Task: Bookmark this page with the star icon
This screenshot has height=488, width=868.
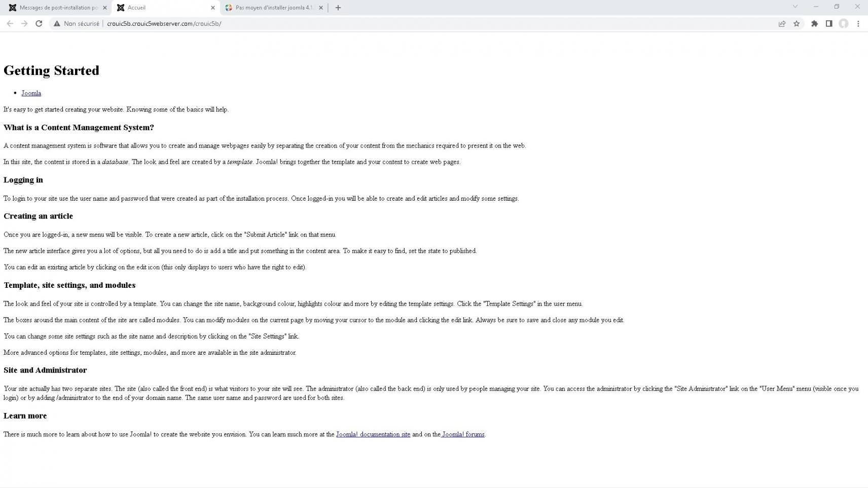Action: tap(797, 23)
